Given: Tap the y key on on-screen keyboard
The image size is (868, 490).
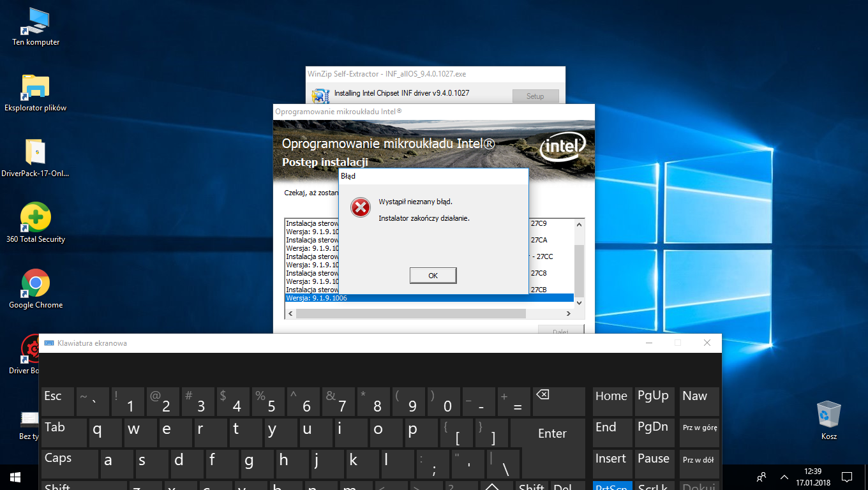Looking at the screenshot, I should tap(280, 433).
